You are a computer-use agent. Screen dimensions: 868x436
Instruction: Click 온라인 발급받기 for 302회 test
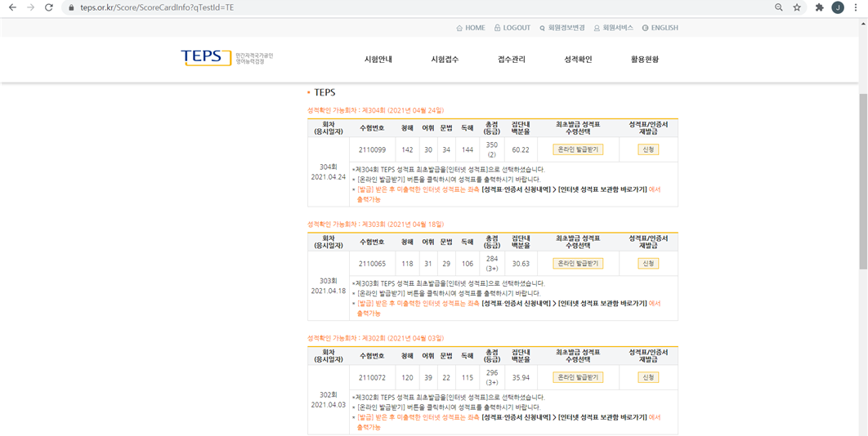578,377
